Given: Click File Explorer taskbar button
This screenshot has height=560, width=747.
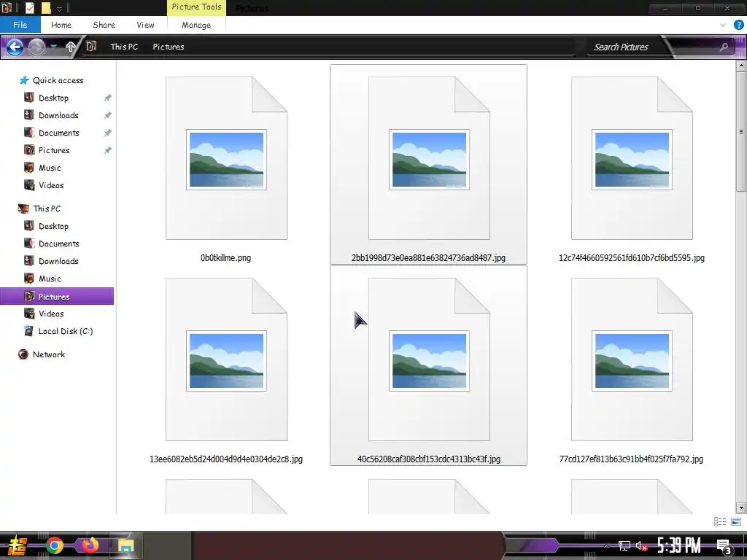Looking at the screenshot, I should click(x=125, y=545).
